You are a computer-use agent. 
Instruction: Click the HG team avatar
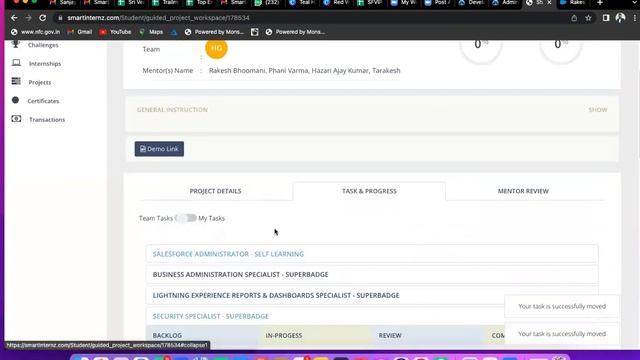(x=216, y=48)
